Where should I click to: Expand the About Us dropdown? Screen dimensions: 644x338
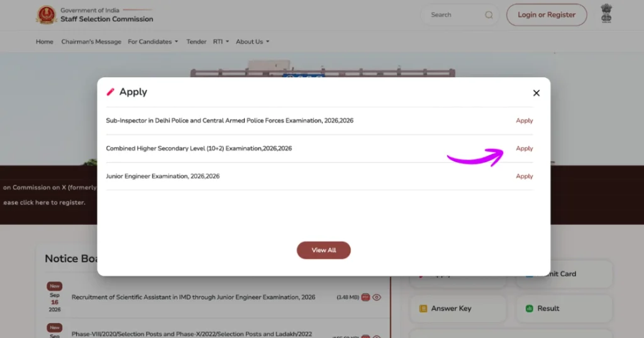(252, 41)
